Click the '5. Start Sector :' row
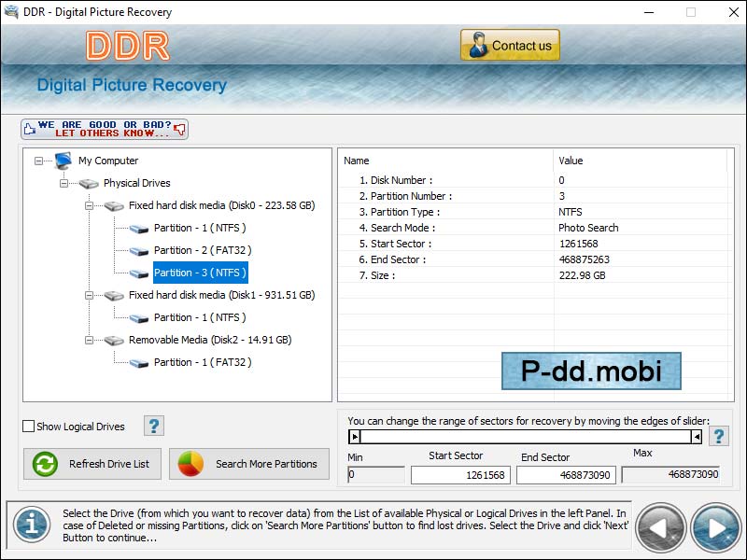Image resolution: width=747 pixels, height=560 pixels. [x=533, y=244]
